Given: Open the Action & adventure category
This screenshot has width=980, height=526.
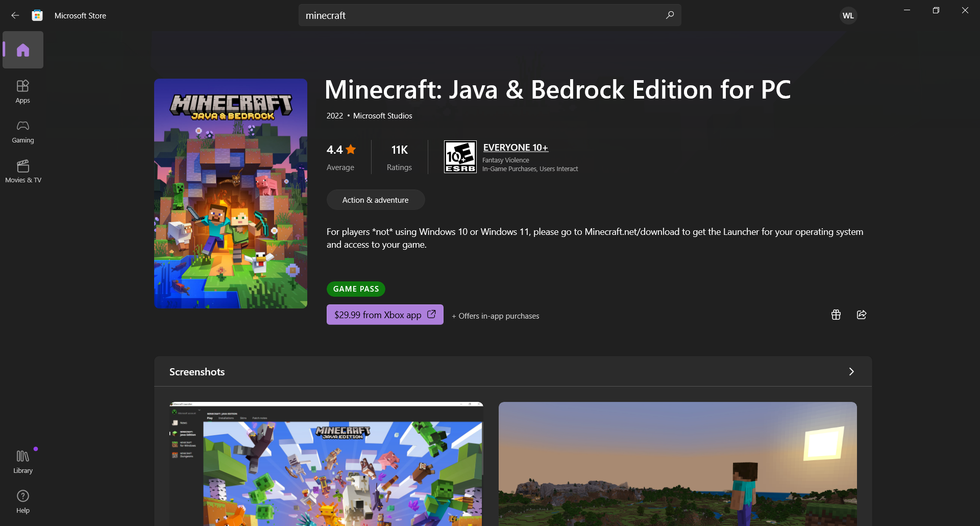Looking at the screenshot, I should [x=376, y=200].
